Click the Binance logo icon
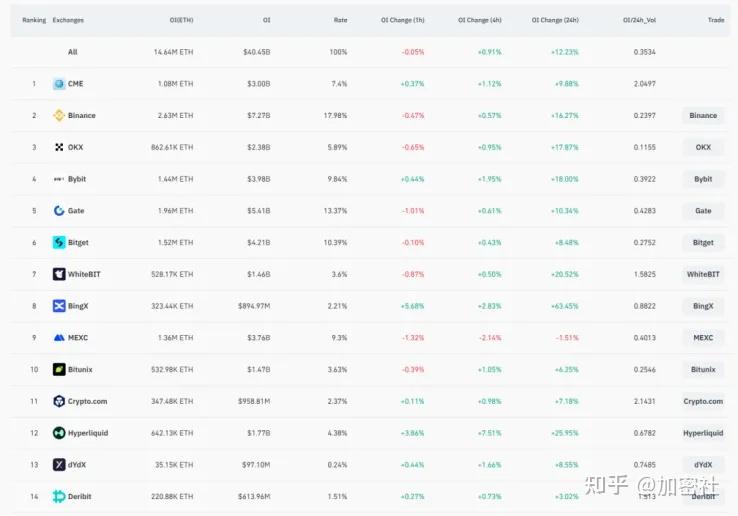Image resolution: width=738 pixels, height=516 pixels. pos(59,115)
